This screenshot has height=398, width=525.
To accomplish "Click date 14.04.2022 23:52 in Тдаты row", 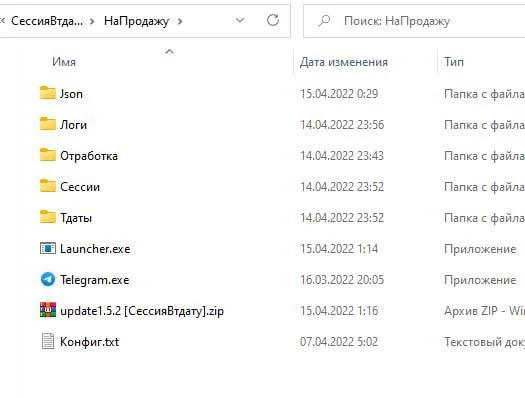I will 342,218.
